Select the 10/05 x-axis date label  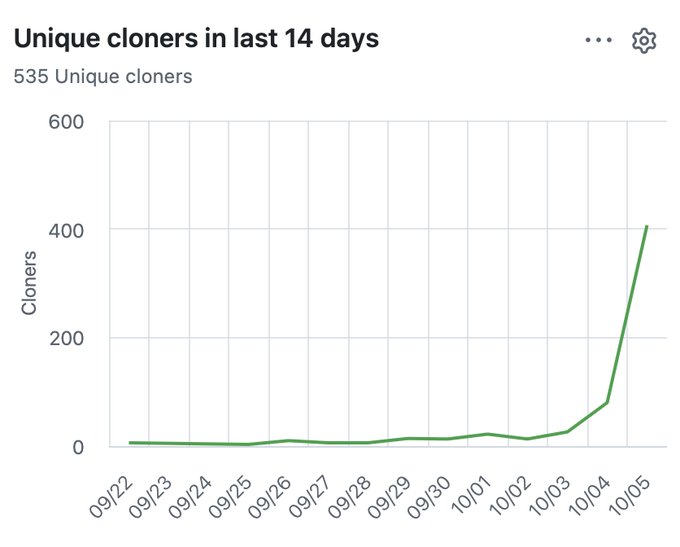630,495
